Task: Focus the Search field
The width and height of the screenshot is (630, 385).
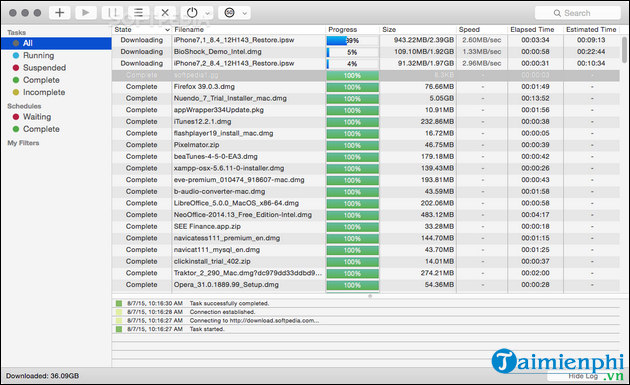Action: point(577,13)
